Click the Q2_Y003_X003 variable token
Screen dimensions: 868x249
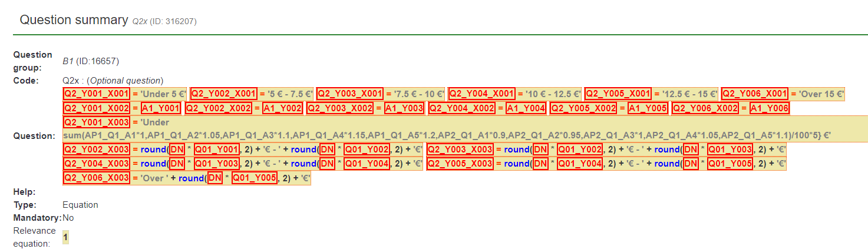[460, 150]
